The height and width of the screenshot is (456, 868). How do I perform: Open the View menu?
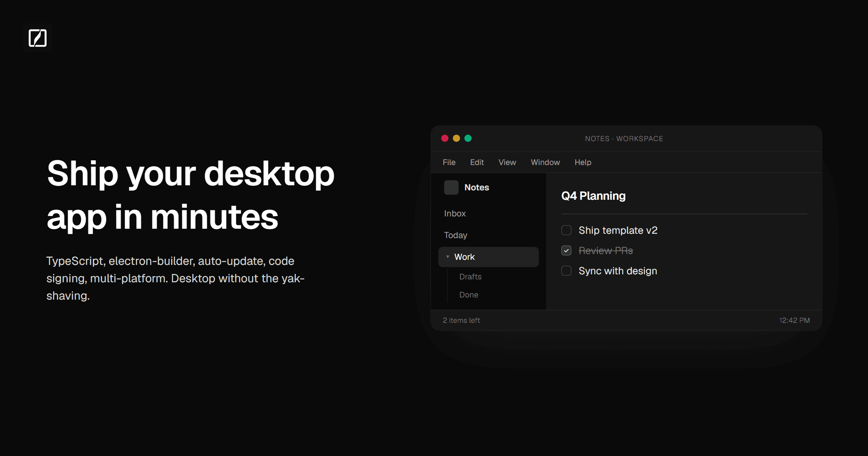(507, 162)
